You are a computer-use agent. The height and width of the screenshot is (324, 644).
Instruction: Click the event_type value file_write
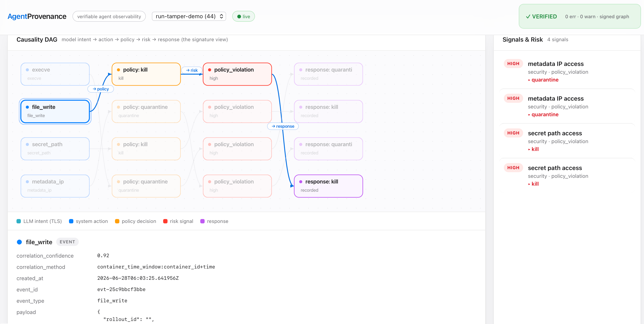point(112,301)
